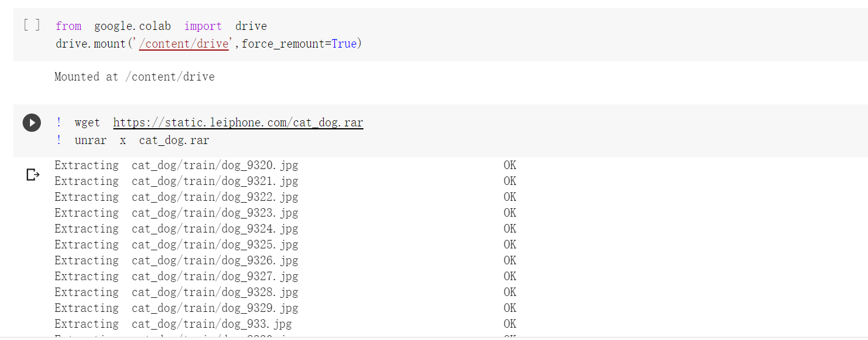Viewport: 868px width, 340px height.
Task: Run the wget and unrar cell
Action: (32, 123)
